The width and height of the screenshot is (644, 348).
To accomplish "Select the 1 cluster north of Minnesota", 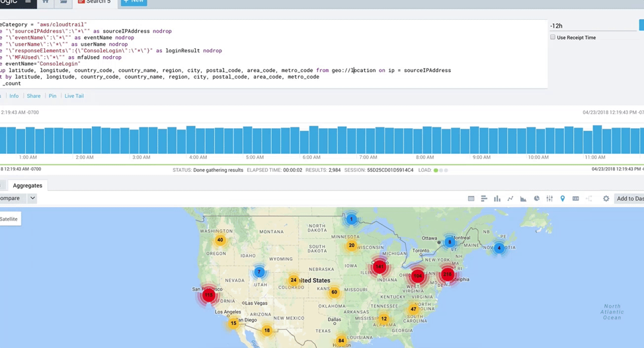I will pos(351,219).
